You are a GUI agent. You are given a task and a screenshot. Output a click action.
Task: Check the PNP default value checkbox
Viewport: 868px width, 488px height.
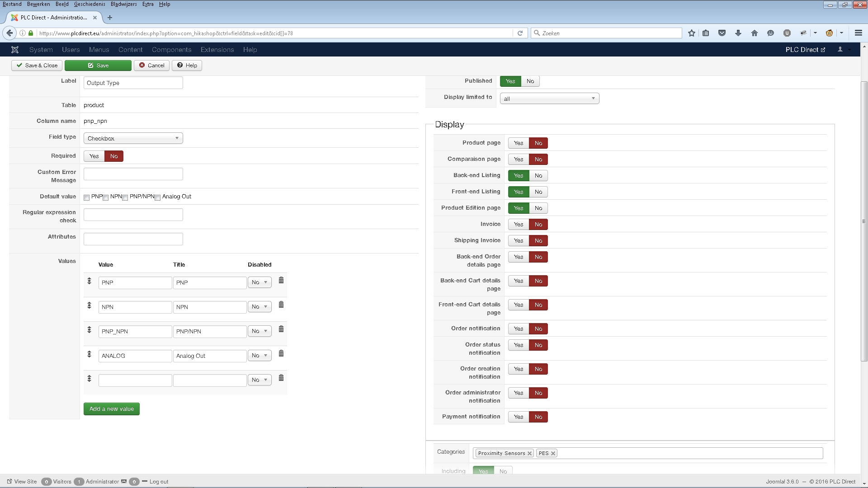[x=87, y=197]
